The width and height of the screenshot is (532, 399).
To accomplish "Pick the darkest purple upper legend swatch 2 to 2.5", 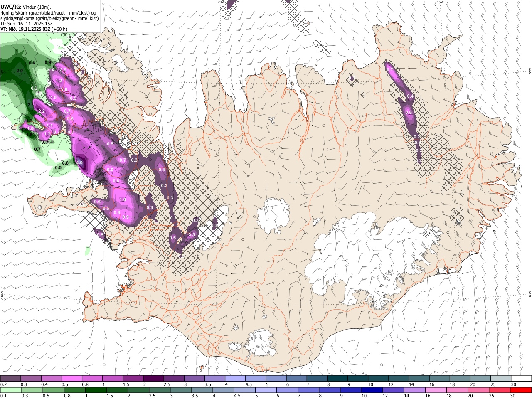I will [153, 379].
